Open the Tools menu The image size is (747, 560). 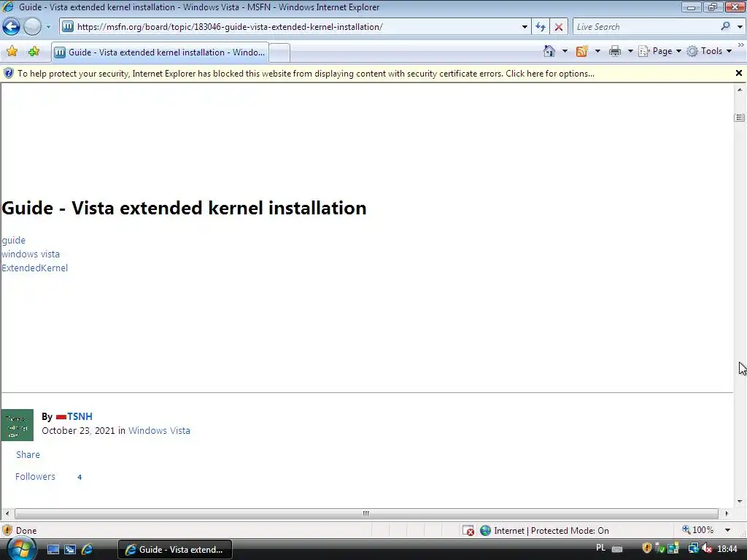pos(709,51)
